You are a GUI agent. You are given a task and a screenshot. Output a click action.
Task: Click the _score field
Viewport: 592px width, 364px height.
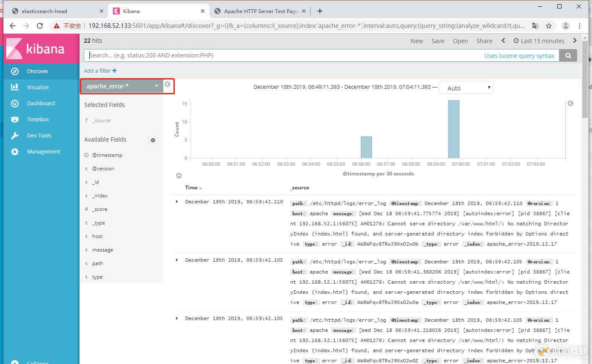point(100,209)
